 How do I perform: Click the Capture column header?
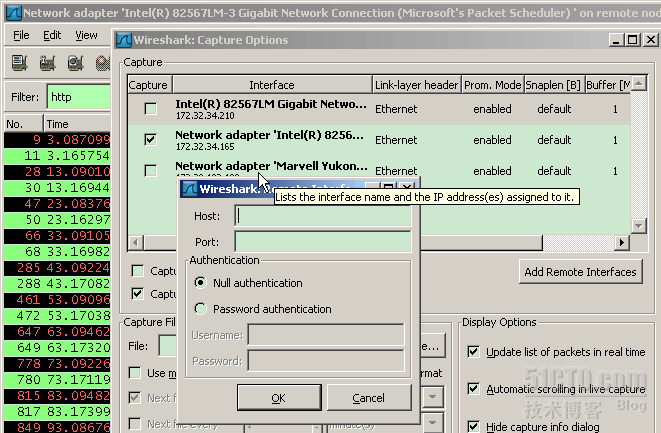[148, 85]
